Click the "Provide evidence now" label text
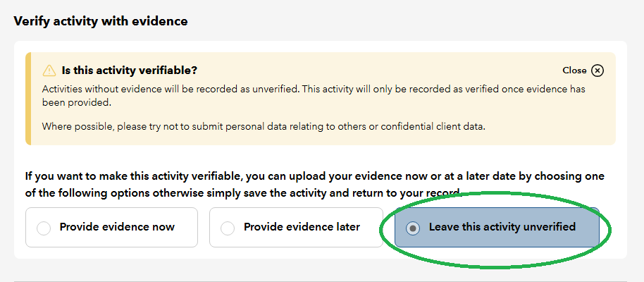 pos(117,227)
